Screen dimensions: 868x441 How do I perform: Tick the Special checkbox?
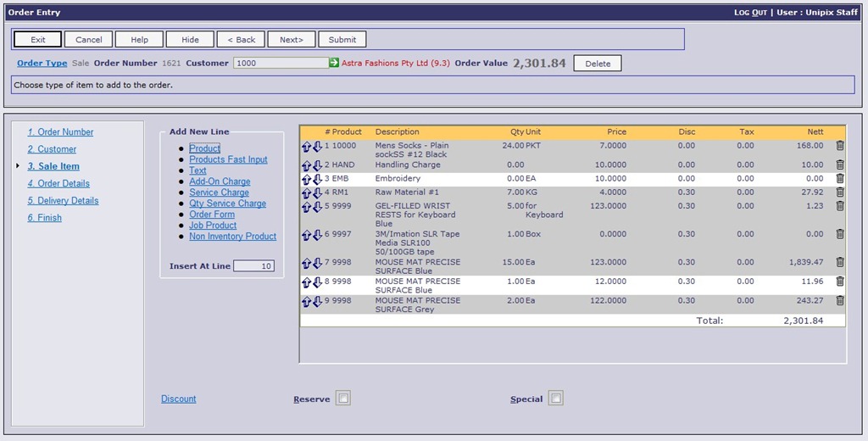(x=556, y=399)
